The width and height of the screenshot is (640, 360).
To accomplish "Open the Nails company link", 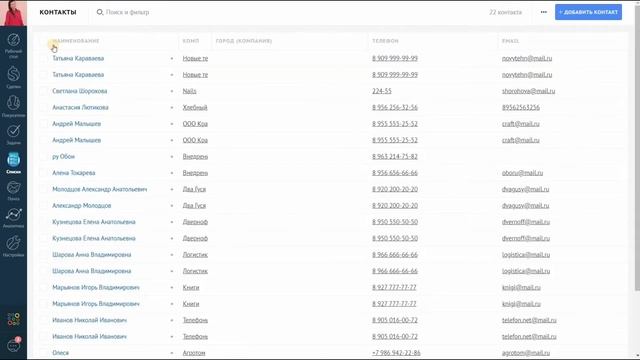I will point(189,91).
